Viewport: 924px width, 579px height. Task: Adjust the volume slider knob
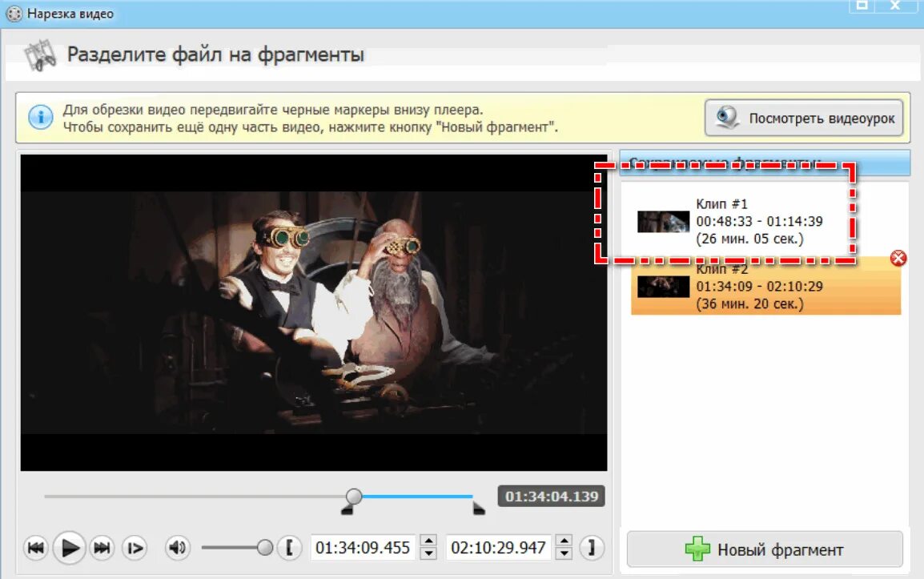point(265,548)
